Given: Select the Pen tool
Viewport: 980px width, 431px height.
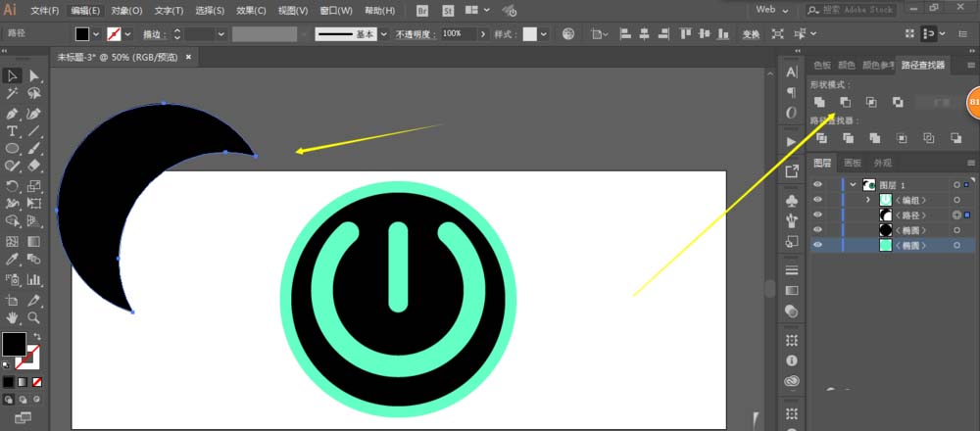Looking at the screenshot, I should coord(13,114).
